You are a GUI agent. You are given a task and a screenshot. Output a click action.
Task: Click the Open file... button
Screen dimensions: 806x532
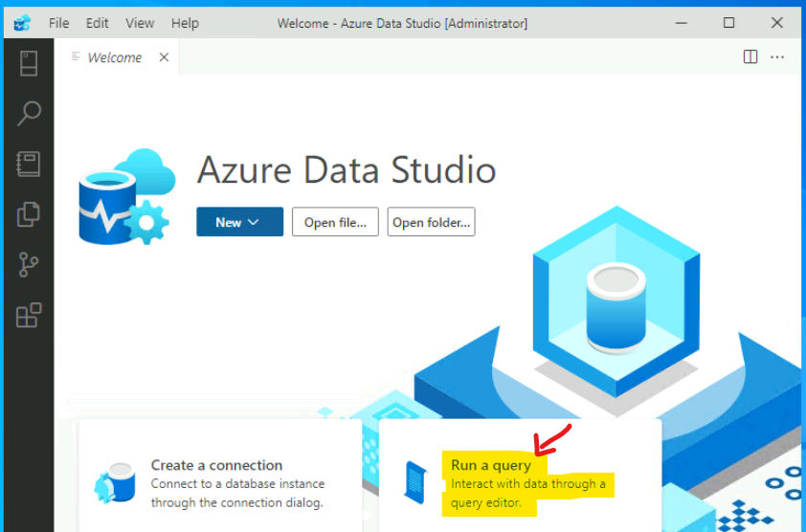[335, 222]
